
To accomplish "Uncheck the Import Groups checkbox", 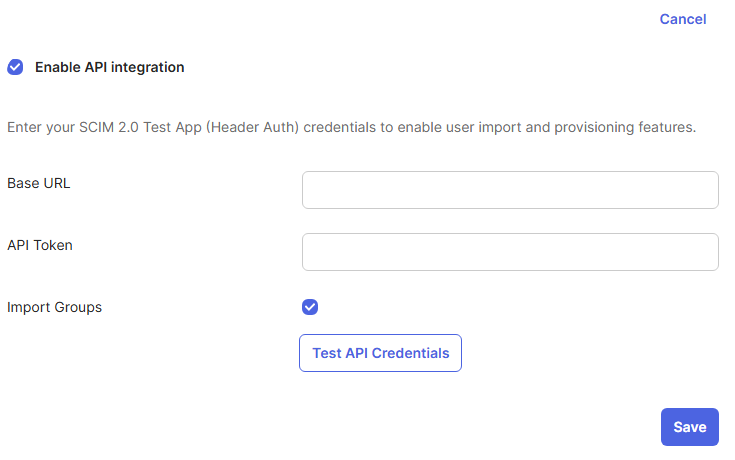I will (310, 307).
